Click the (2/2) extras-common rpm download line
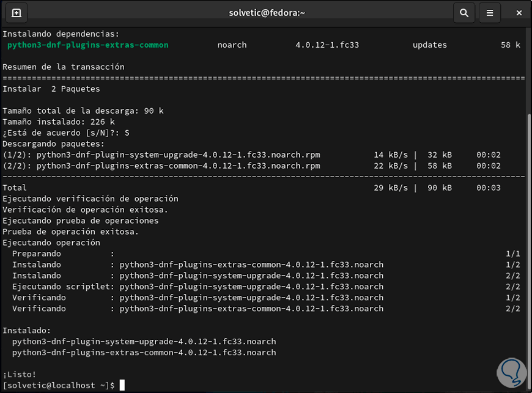 click(x=161, y=166)
